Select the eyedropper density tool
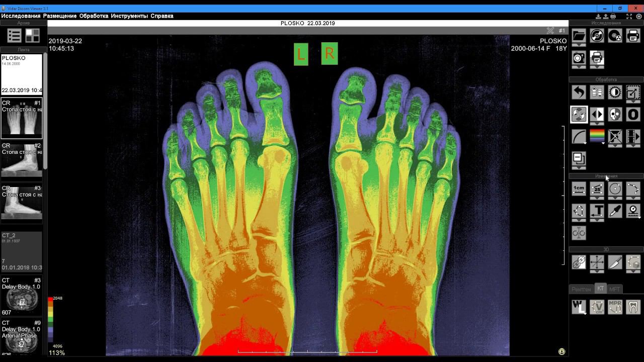Viewport: 644px width, 362px height. (x=615, y=211)
